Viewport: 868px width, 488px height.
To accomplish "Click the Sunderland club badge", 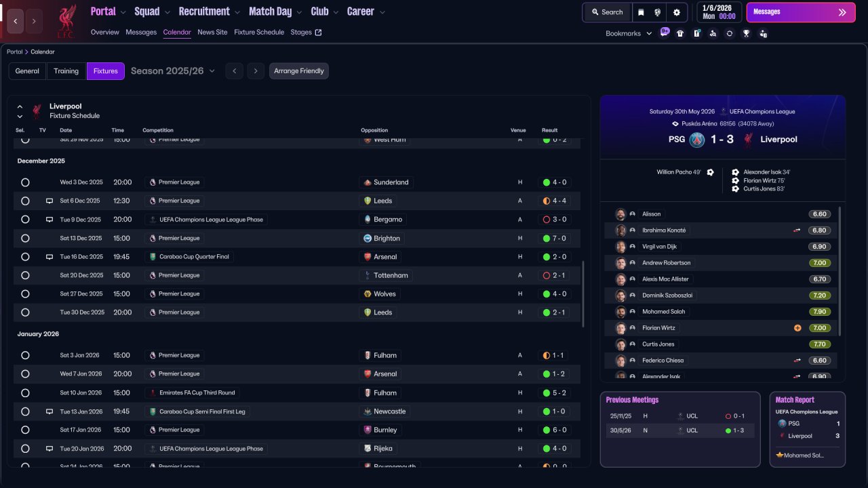I will (x=368, y=182).
